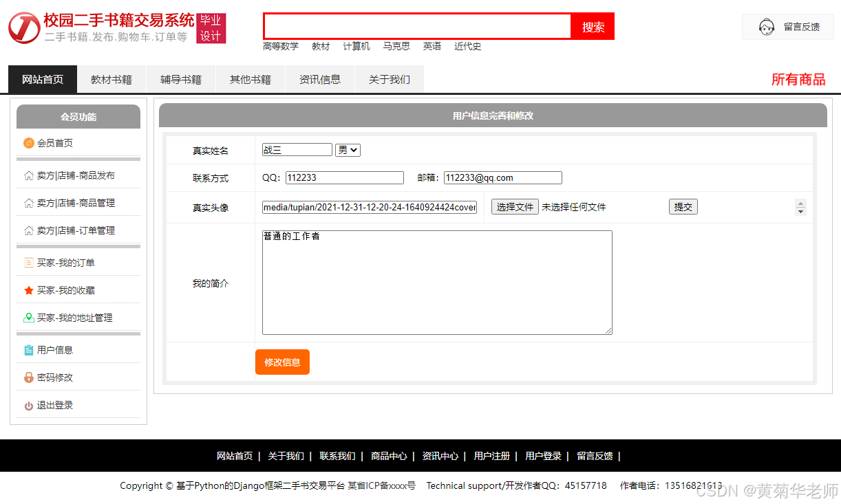Click footer link 网站首页

tap(235, 456)
